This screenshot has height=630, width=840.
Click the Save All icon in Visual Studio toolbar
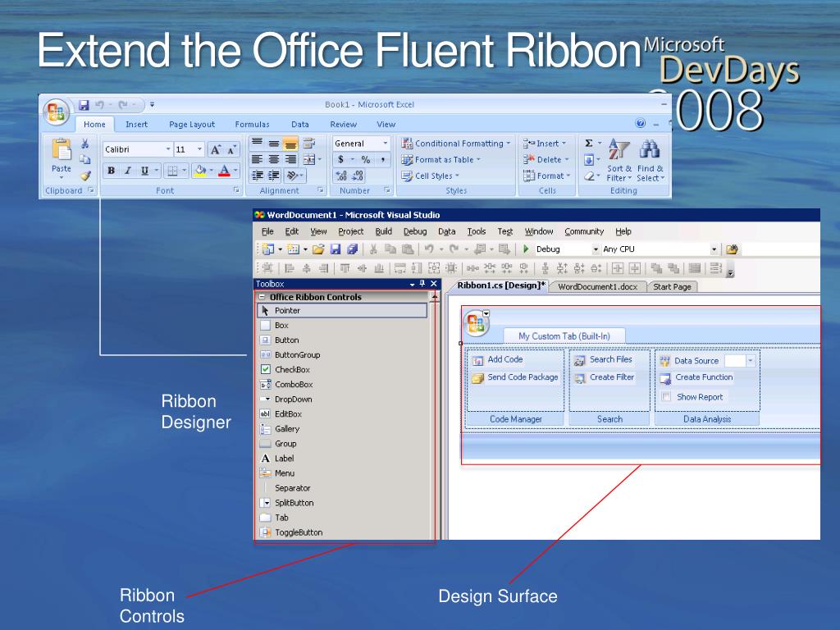[x=352, y=249]
